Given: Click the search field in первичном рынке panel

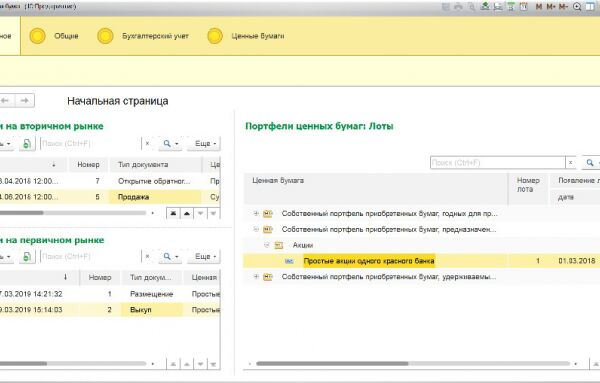Looking at the screenshot, I should click(91, 256).
